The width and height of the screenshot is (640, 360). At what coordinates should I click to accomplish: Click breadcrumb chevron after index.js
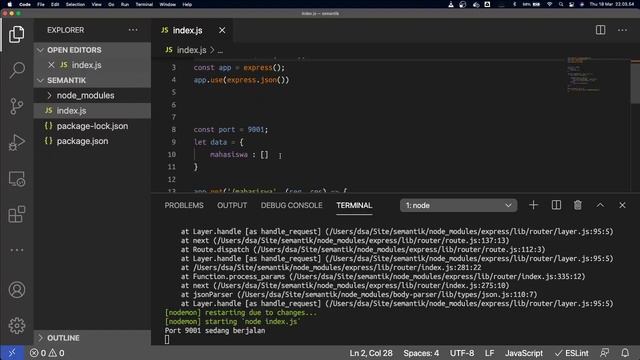(212, 50)
